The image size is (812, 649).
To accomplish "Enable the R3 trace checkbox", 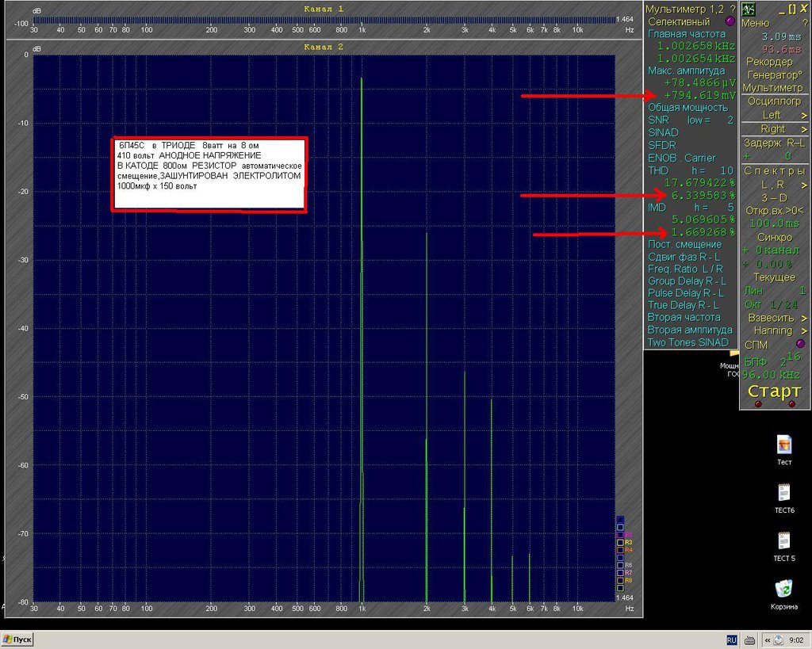I will click(x=620, y=542).
